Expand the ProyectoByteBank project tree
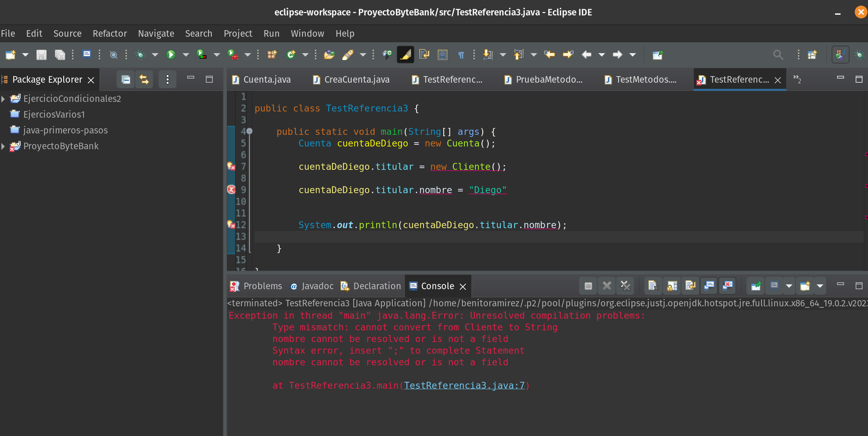 (3, 146)
